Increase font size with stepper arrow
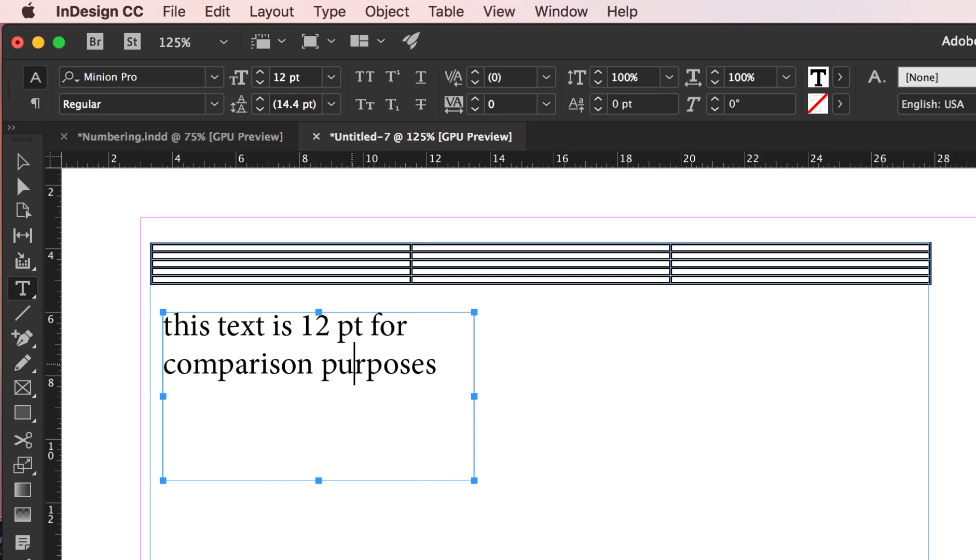976x560 pixels. [x=260, y=72]
